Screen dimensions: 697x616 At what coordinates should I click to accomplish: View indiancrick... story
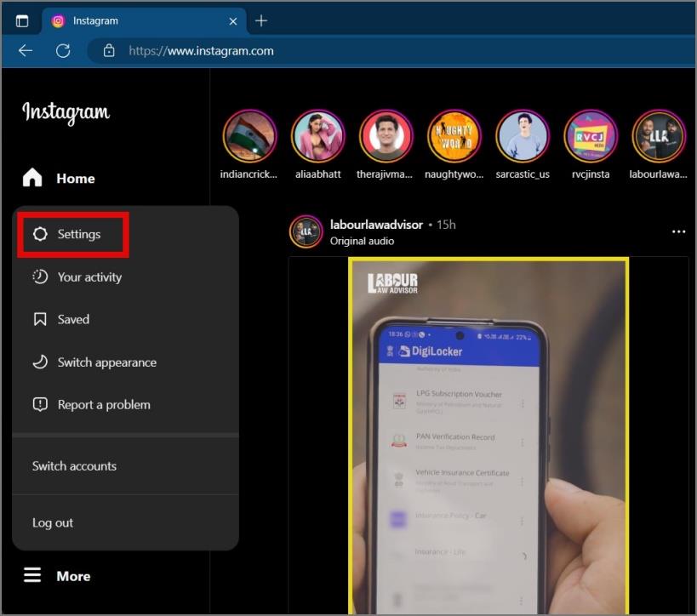coord(249,136)
